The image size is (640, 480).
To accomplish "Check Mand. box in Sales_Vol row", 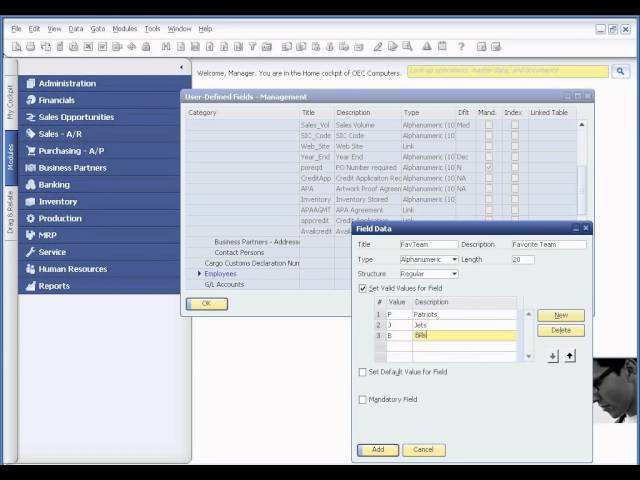I will coord(489,125).
